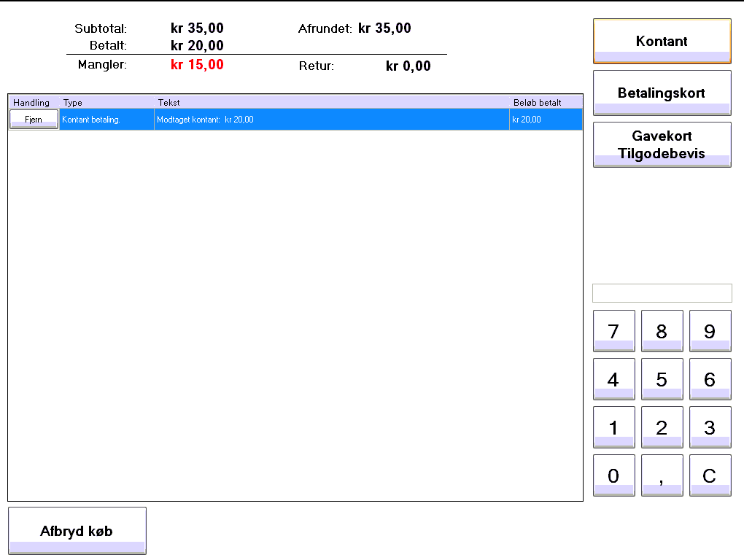The image size is (744, 560).
Task: Tap number 1 on keypad
Action: (613, 427)
